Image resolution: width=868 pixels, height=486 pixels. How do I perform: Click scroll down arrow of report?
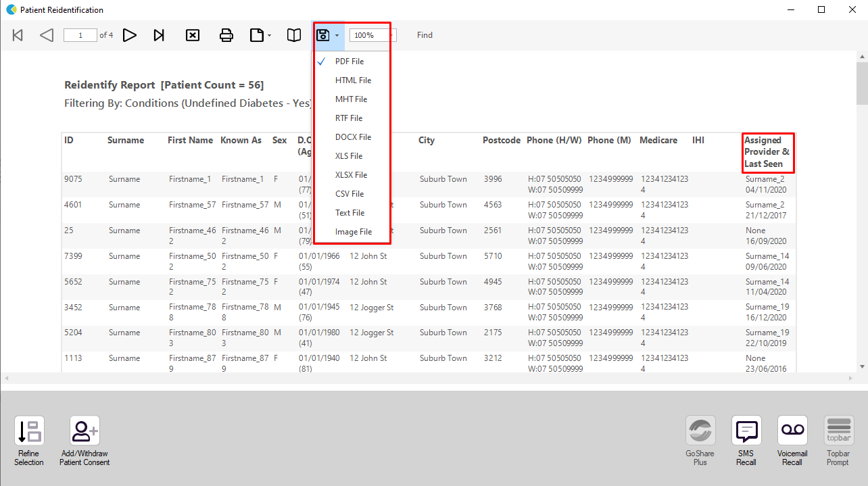click(x=862, y=366)
